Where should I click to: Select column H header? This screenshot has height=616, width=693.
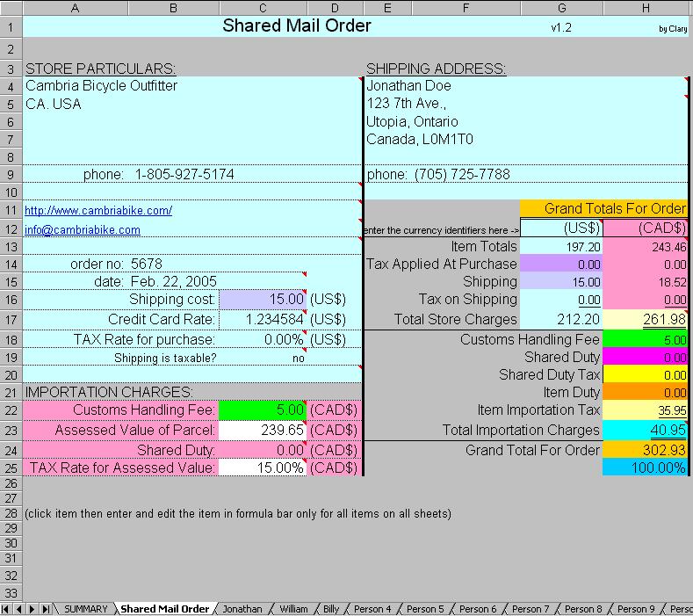point(646,8)
